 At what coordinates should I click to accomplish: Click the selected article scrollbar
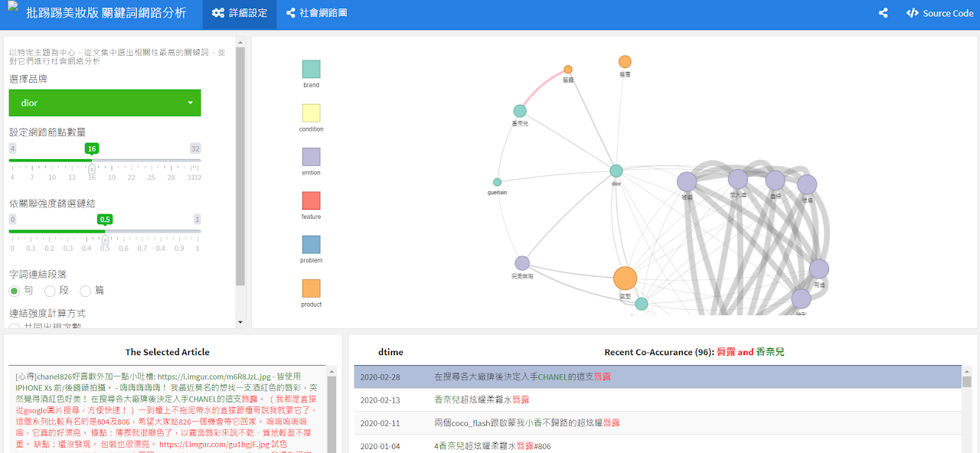coord(331,413)
